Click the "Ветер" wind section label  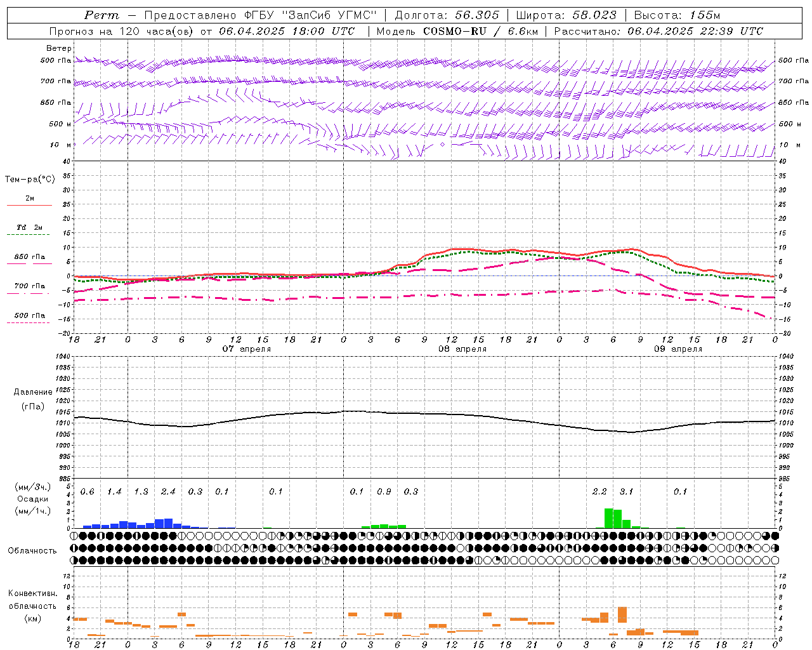click(58, 48)
